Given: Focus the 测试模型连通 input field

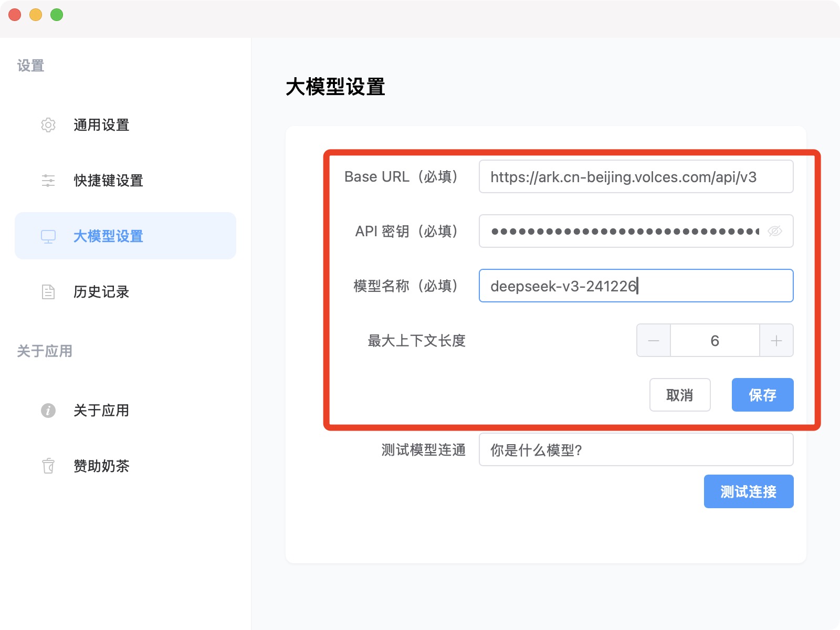Looking at the screenshot, I should [636, 449].
